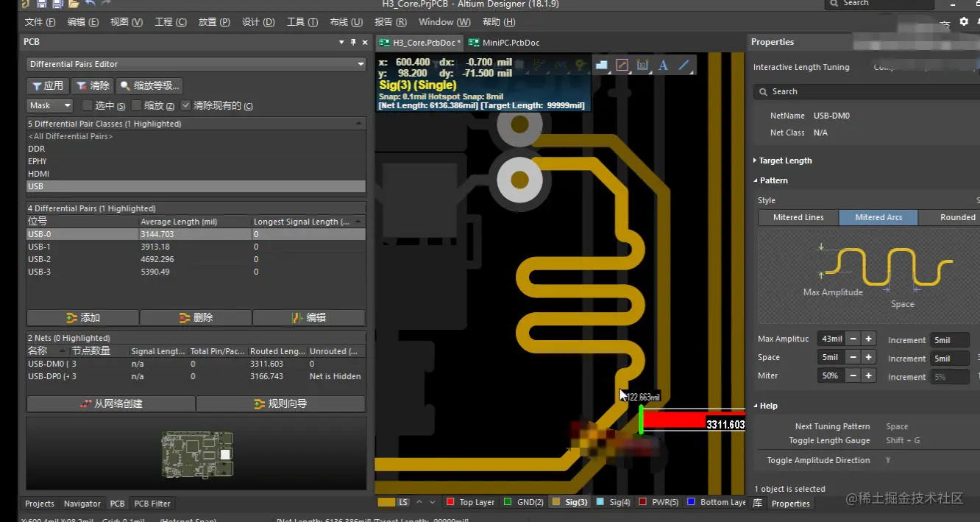Choose the Rounded style
The height and width of the screenshot is (522, 980).
coord(950,217)
